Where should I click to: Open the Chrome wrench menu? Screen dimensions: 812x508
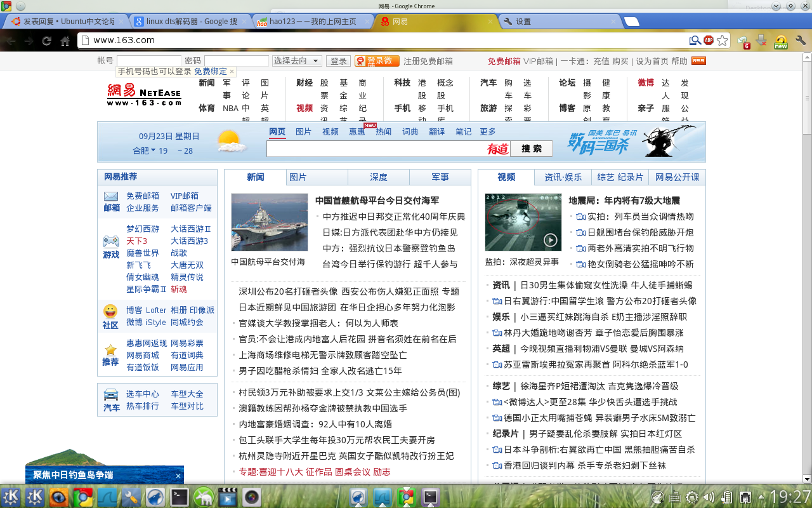click(x=800, y=41)
